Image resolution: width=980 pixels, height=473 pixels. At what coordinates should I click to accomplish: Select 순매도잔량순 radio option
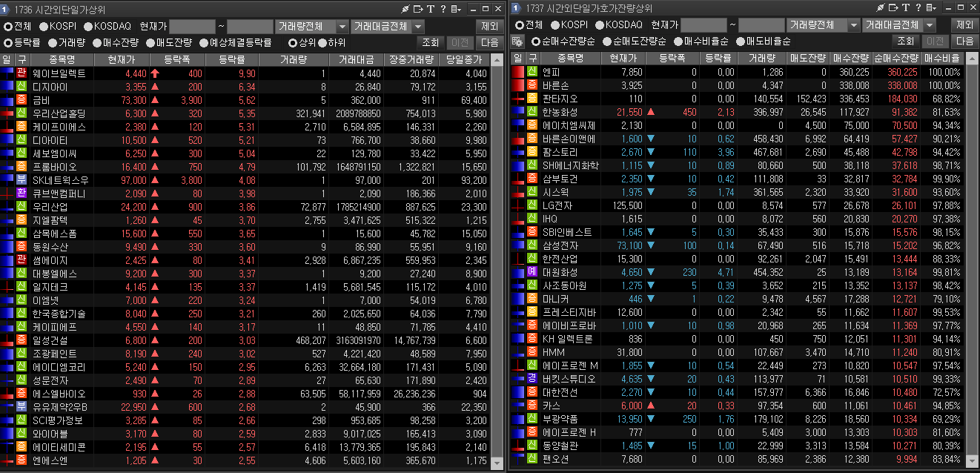(x=606, y=41)
